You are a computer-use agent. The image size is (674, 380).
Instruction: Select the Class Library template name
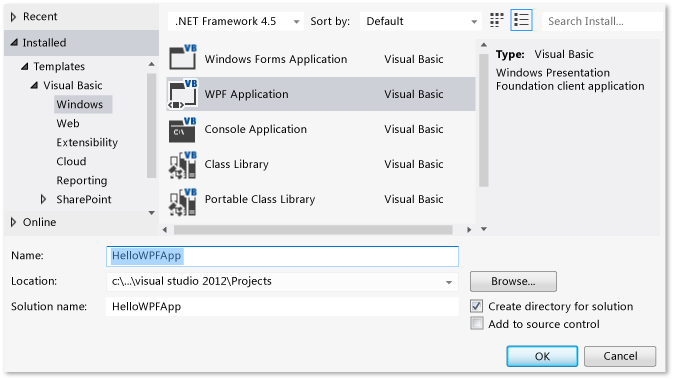click(236, 164)
